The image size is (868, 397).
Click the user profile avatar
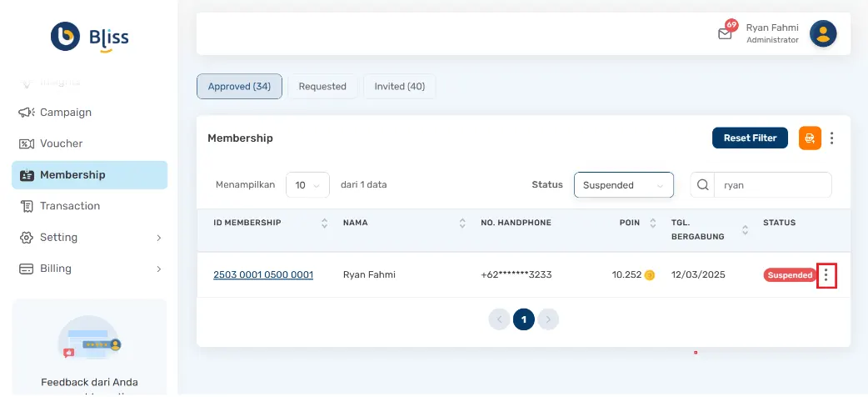point(823,33)
